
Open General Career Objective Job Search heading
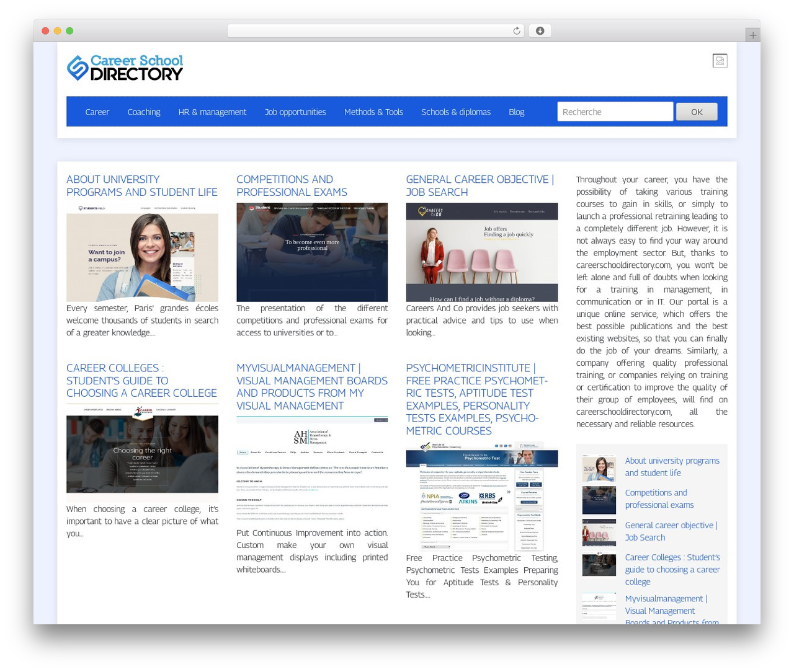pyautogui.click(x=480, y=186)
